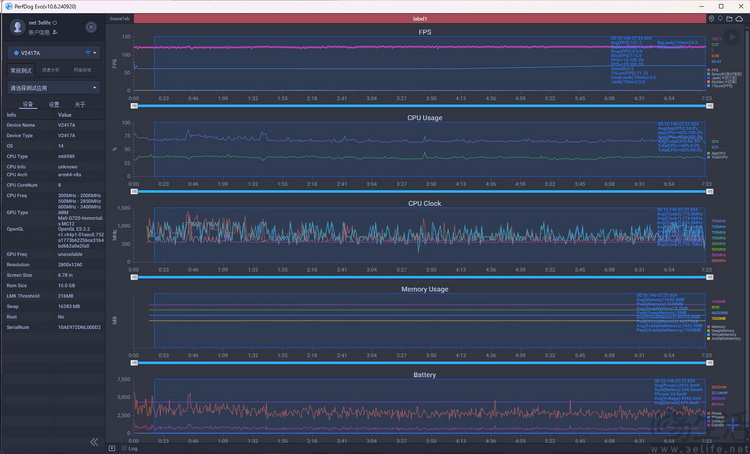Toggle SwapMemory series in Memory legend

pyautogui.click(x=721, y=331)
